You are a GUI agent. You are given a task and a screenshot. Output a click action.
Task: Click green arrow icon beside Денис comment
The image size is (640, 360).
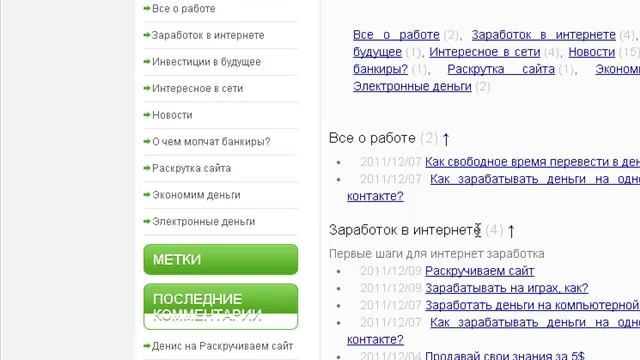point(147,346)
